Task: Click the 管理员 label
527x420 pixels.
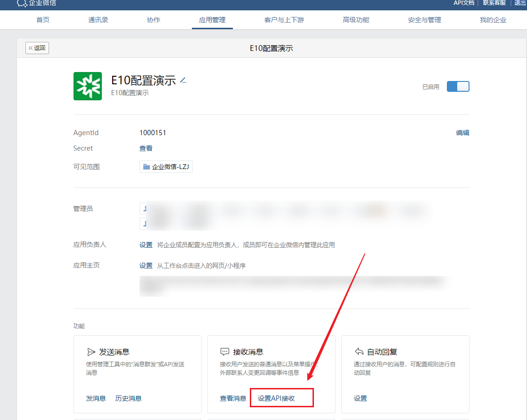Action: (x=83, y=209)
